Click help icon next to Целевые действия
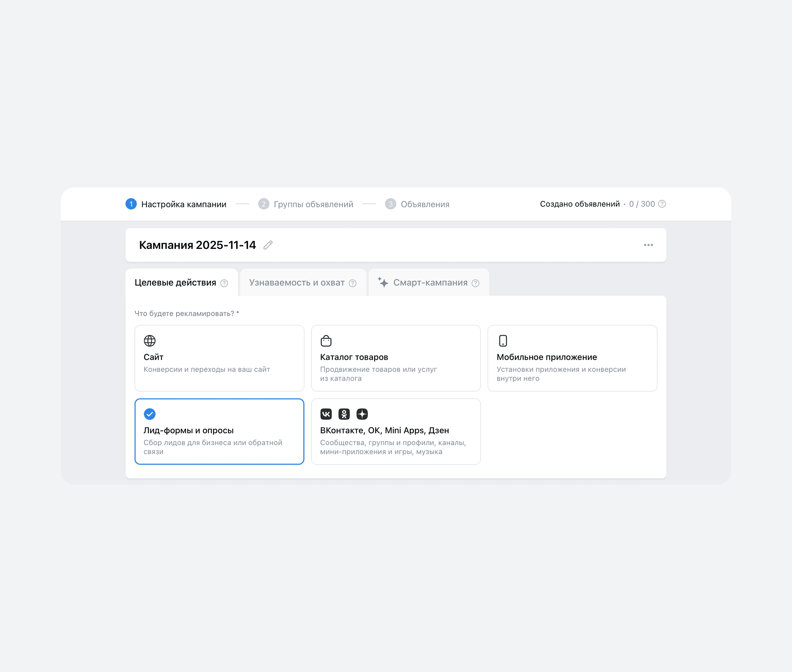The height and width of the screenshot is (672, 792). 224,283
